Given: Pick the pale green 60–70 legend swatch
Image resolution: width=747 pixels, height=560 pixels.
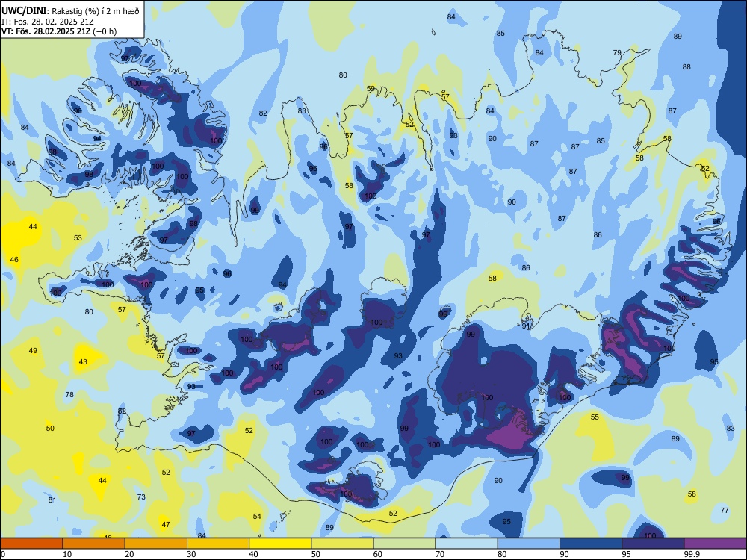Looking at the screenshot, I should click(x=404, y=544).
